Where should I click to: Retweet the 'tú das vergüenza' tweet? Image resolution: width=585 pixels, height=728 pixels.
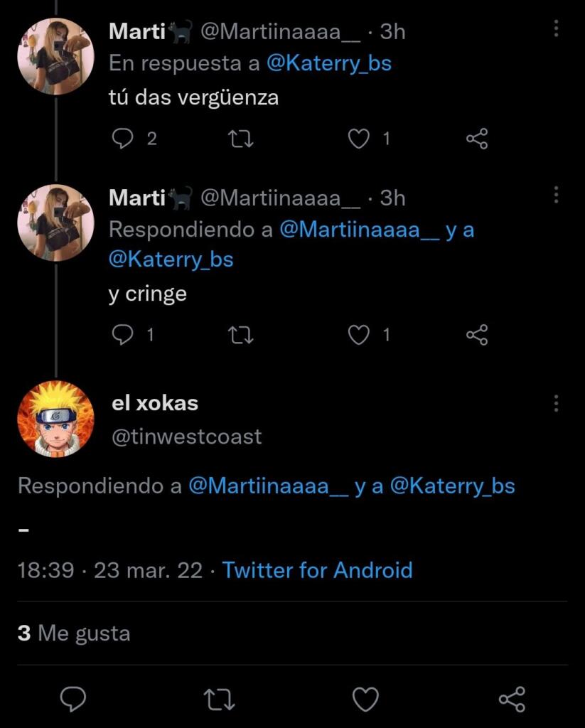[x=242, y=139]
